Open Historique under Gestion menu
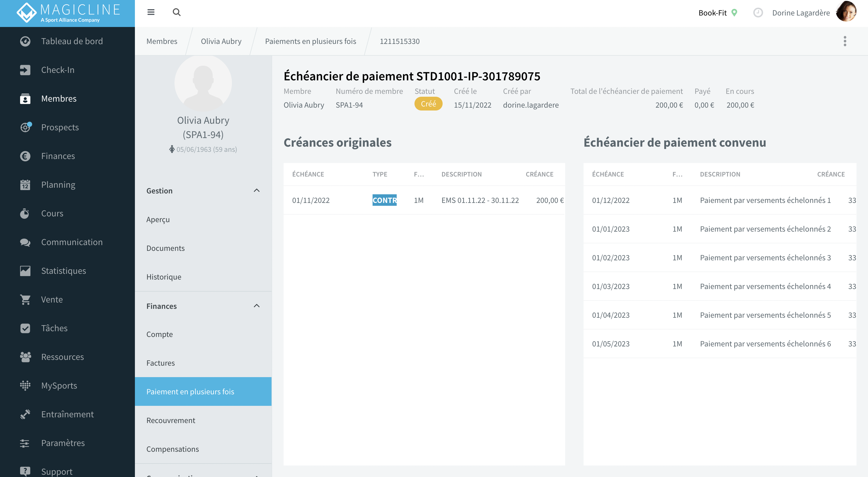 pyautogui.click(x=164, y=277)
